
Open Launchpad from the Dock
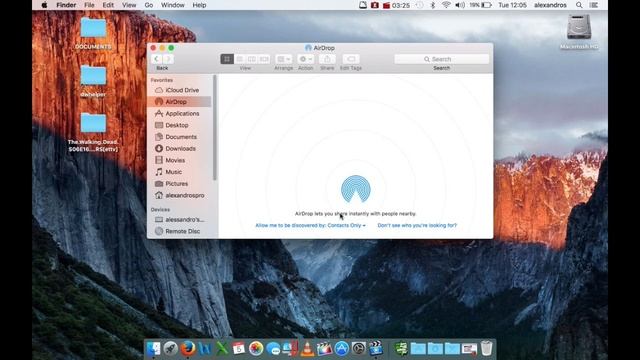pos(171,349)
